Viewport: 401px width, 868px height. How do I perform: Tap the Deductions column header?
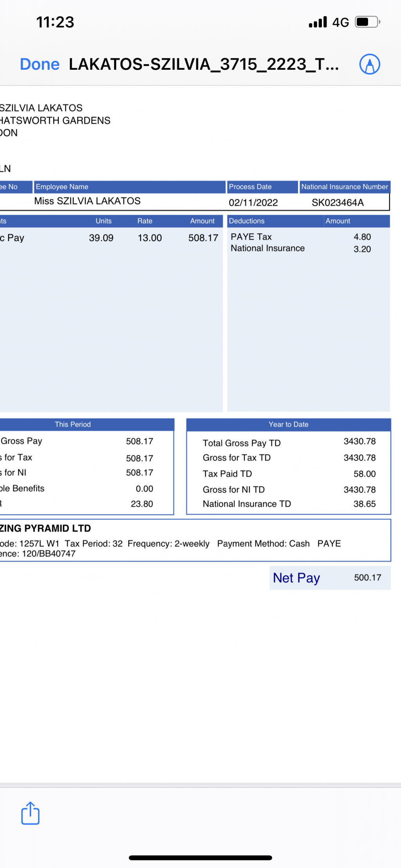pos(247,221)
